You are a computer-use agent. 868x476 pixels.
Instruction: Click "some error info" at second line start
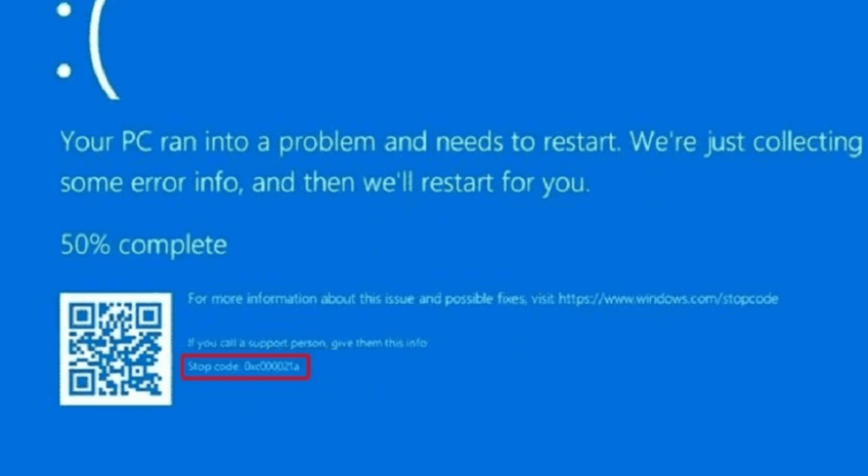151,182
